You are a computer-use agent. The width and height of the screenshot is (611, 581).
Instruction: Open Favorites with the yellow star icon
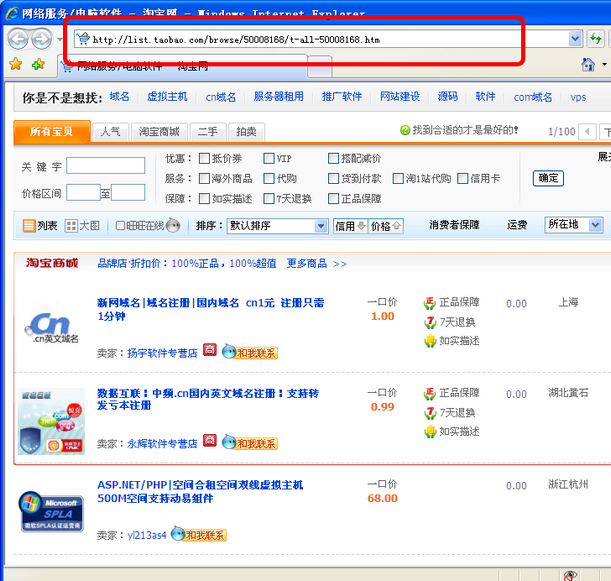click(x=15, y=64)
